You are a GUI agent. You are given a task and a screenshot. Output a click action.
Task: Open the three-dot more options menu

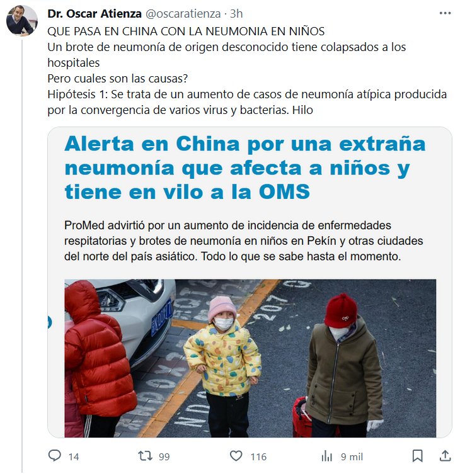pyautogui.click(x=445, y=13)
